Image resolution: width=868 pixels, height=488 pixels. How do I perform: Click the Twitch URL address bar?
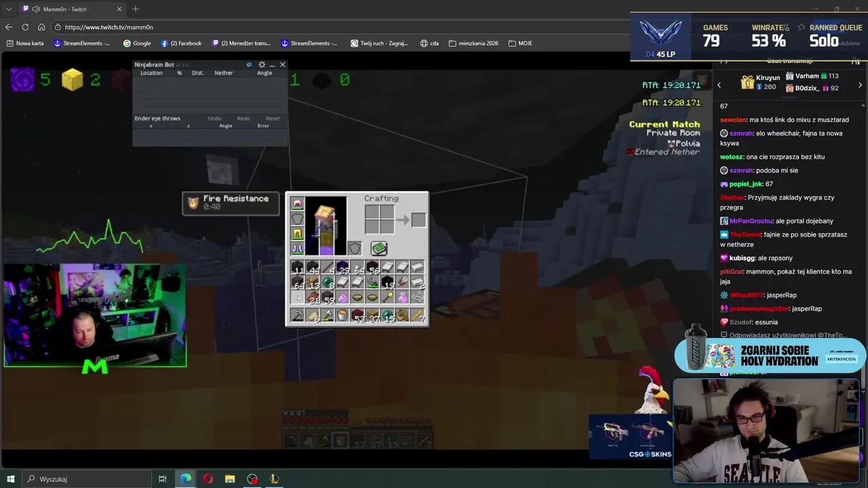[339, 27]
